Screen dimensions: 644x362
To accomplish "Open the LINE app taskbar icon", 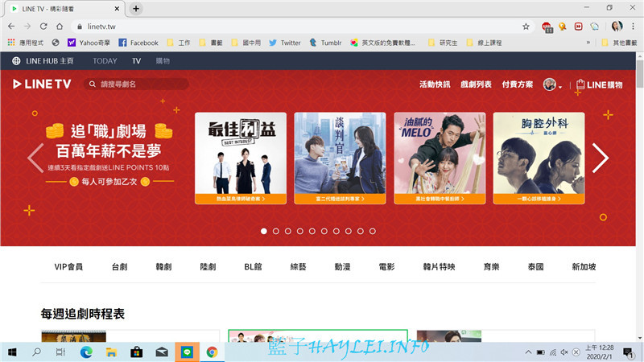I will (x=188, y=352).
